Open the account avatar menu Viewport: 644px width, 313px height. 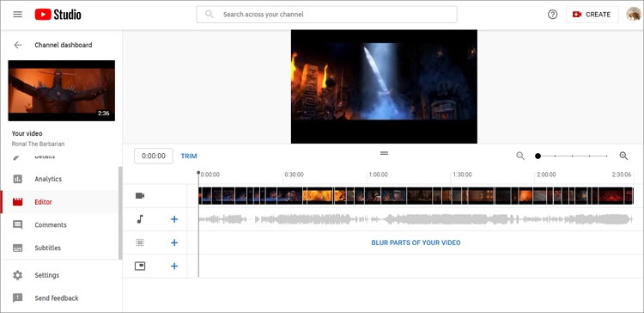tap(634, 15)
